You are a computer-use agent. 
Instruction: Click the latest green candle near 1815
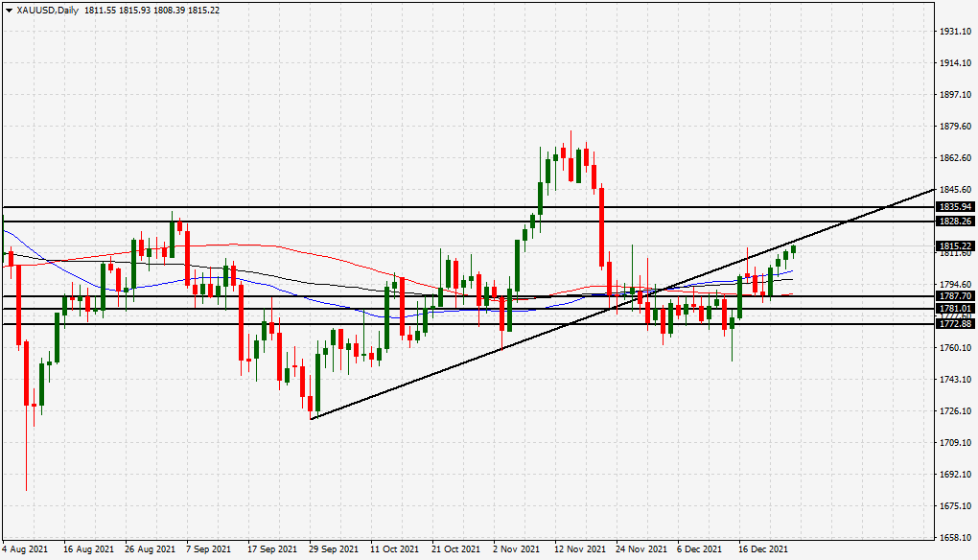click(x=793, y=250)
